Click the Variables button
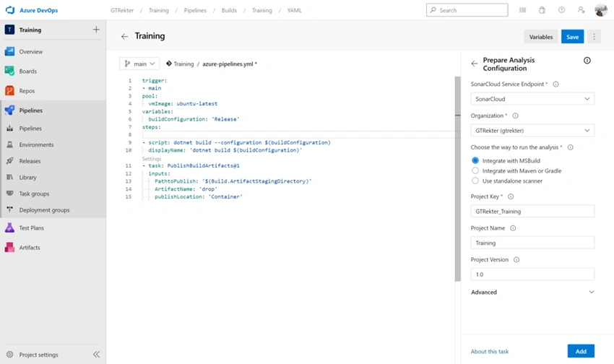Image resolution: width=614 pixels, height=364 pixels. 541,37
